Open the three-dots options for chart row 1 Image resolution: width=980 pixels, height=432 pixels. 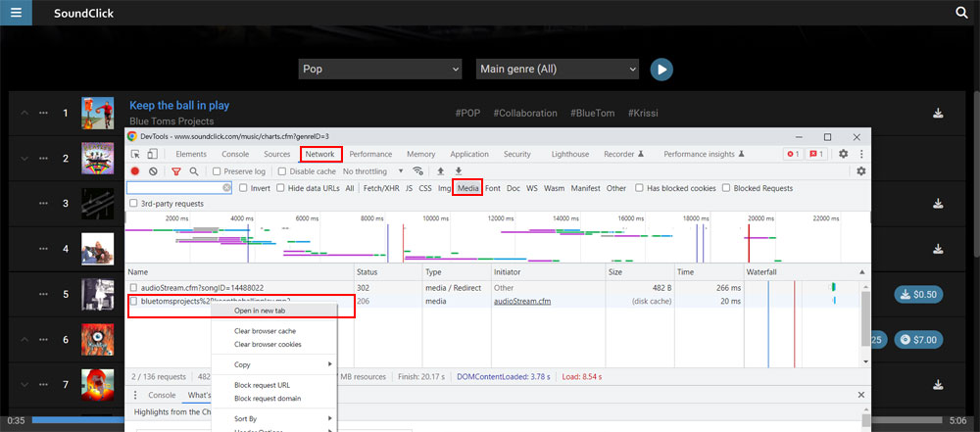[x=43, y=114]
